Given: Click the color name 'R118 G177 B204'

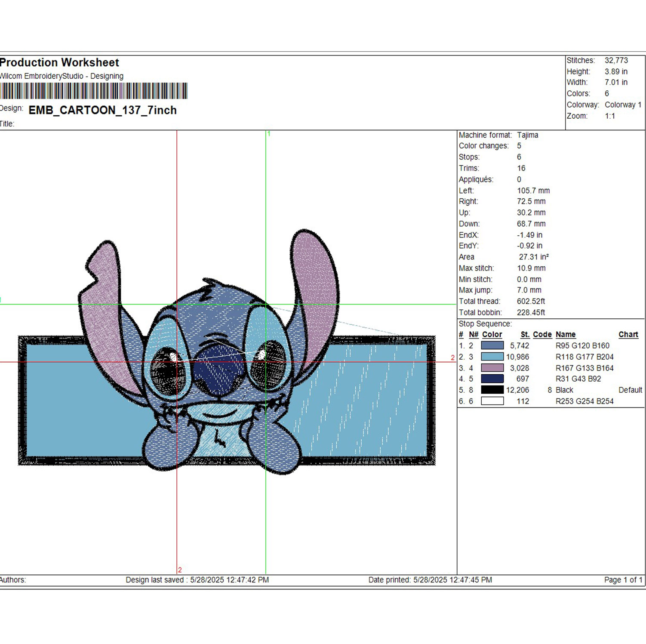Looking at the screenshot, I should 584,357.
